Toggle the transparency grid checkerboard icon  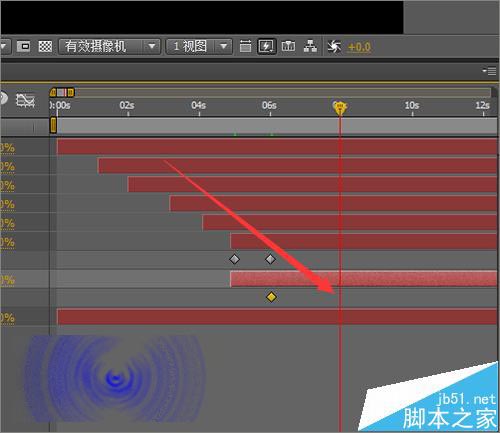45,46
